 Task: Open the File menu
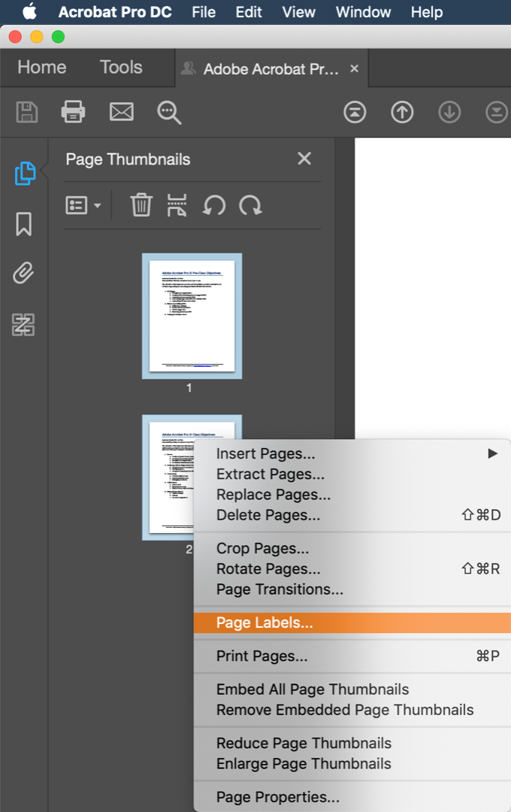[204, 12]
